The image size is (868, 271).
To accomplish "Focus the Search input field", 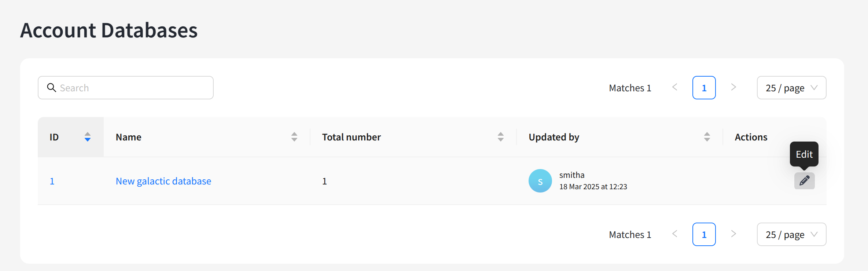I will click(x=132, y=88).
